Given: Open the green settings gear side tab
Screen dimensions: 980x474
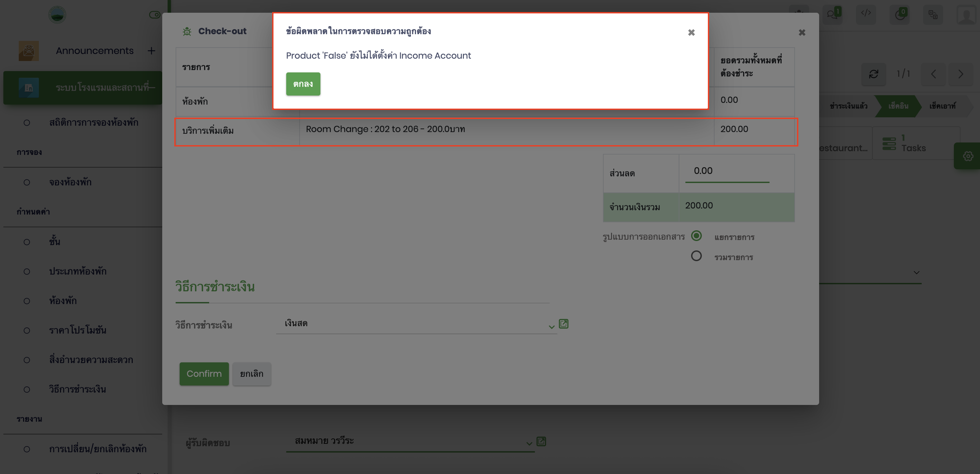Looking at the screenshot, I should [968, 156].
